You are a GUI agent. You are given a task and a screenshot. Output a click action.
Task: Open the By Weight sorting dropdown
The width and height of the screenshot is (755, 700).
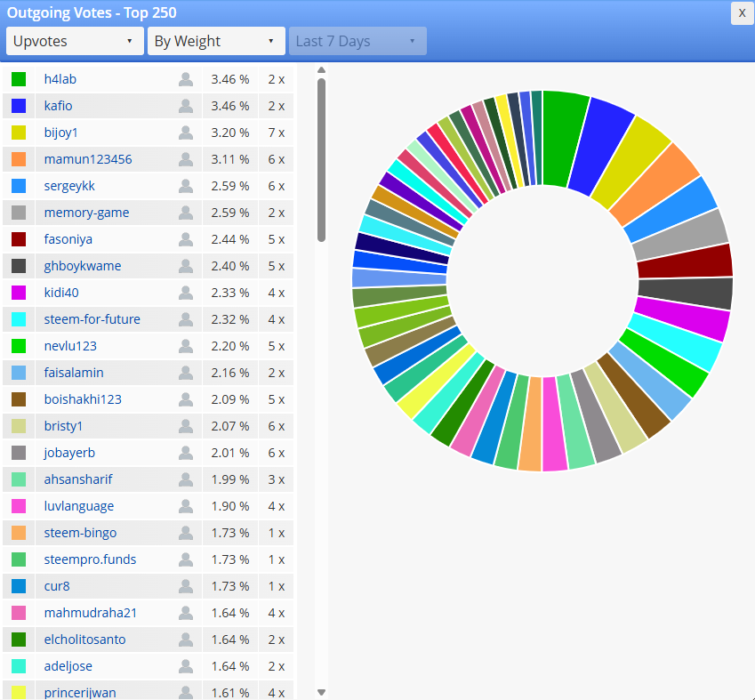coord(216,41)
